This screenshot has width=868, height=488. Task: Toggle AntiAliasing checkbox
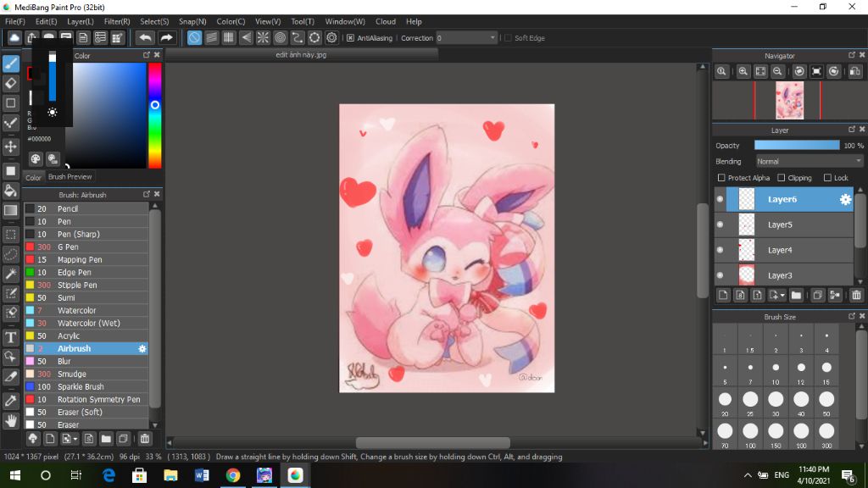[350, 38]
